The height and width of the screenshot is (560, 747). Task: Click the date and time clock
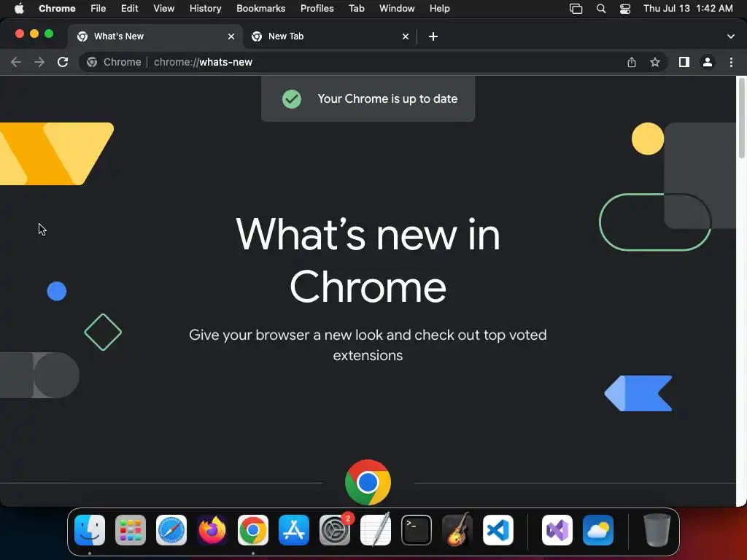[688, 9]
